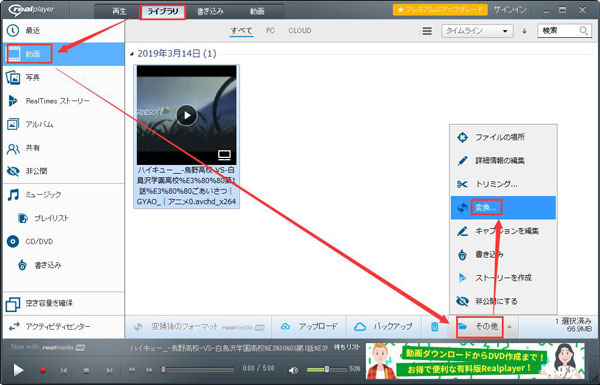
Task: Click next track button
Action: click(109, 370)
